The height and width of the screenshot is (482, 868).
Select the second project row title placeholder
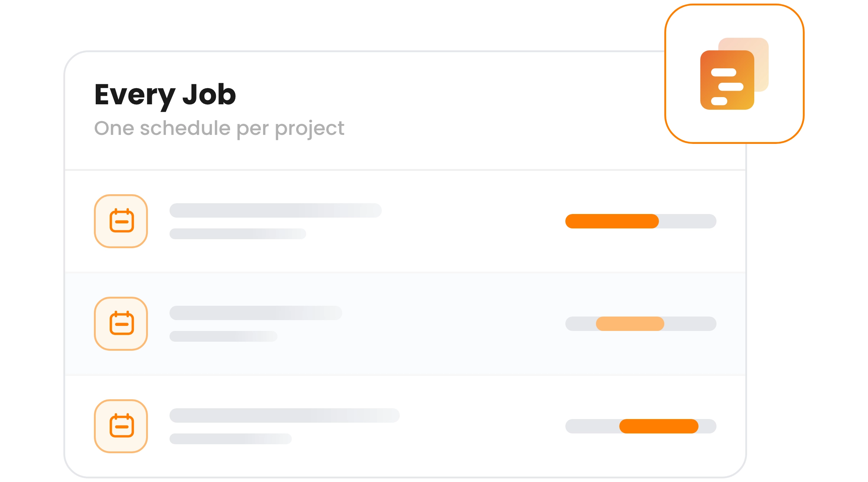tap(256, 313)
